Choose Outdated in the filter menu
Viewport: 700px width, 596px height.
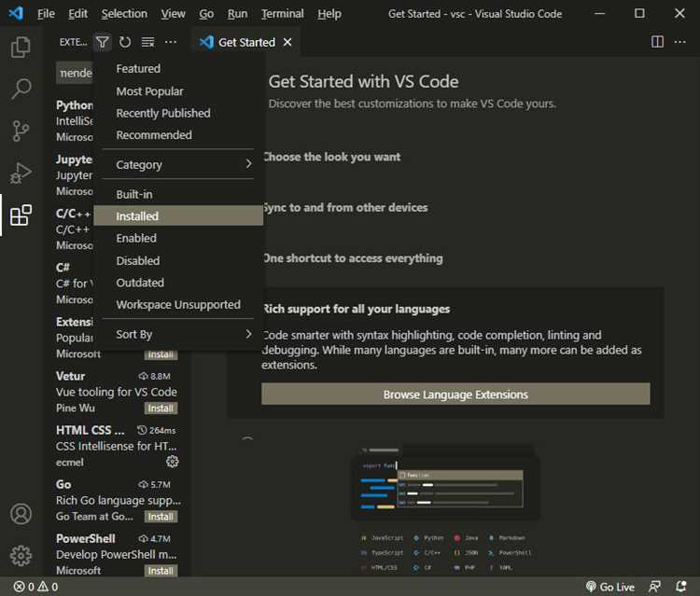click(x=140, y=283)
